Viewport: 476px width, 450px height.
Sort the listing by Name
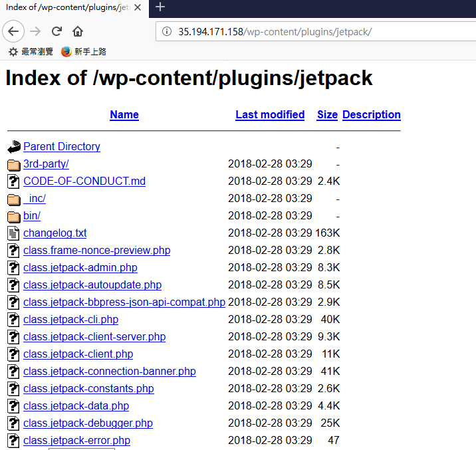124,115
